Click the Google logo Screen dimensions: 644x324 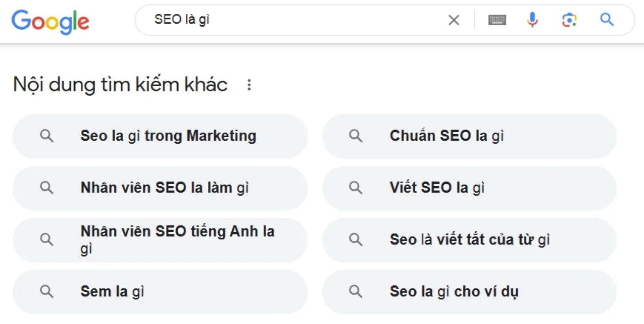pos(50,21)
